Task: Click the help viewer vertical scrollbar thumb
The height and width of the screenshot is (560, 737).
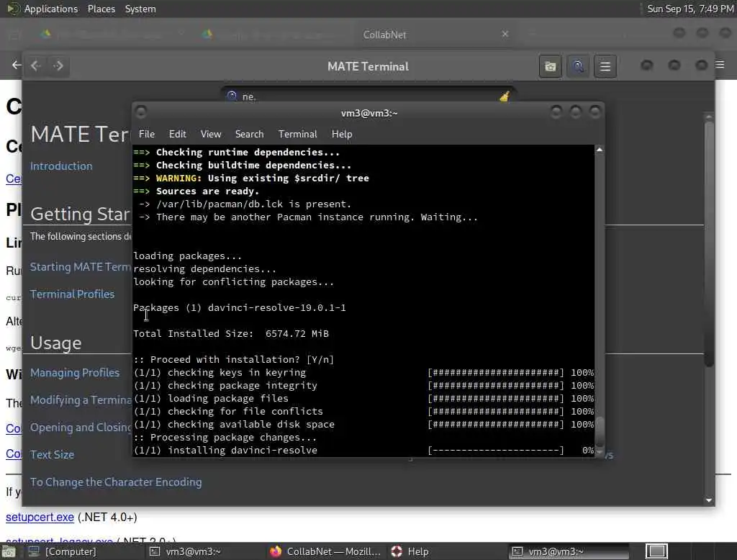Action: [x=709, y=243]
